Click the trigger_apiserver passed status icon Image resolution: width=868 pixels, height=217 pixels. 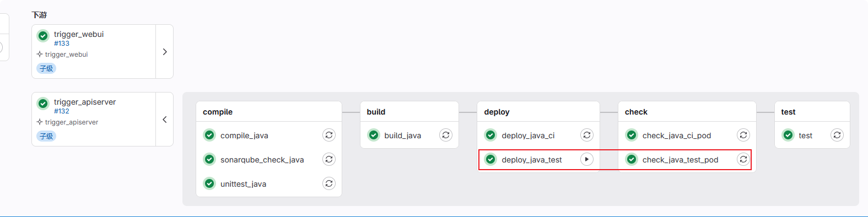point(43,104)
